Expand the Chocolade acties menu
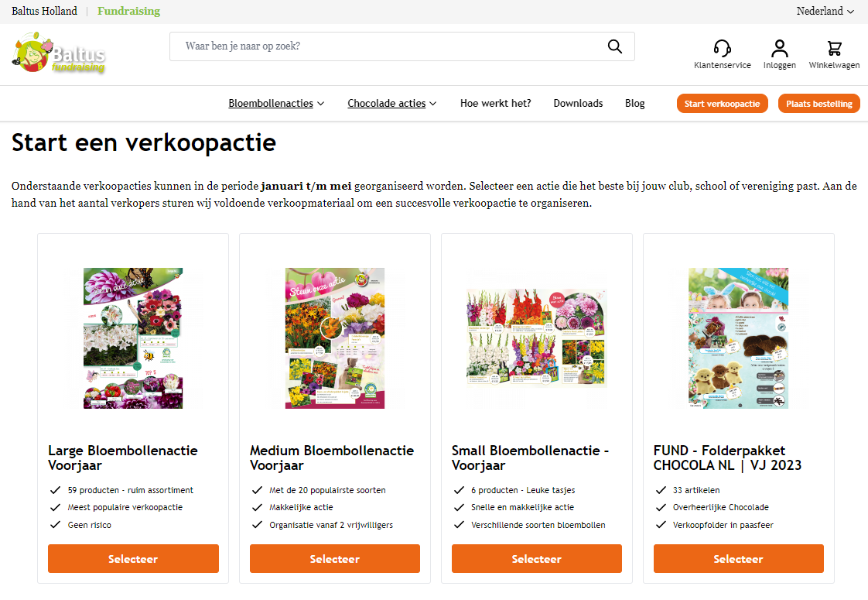 click(x=392, y=104)
